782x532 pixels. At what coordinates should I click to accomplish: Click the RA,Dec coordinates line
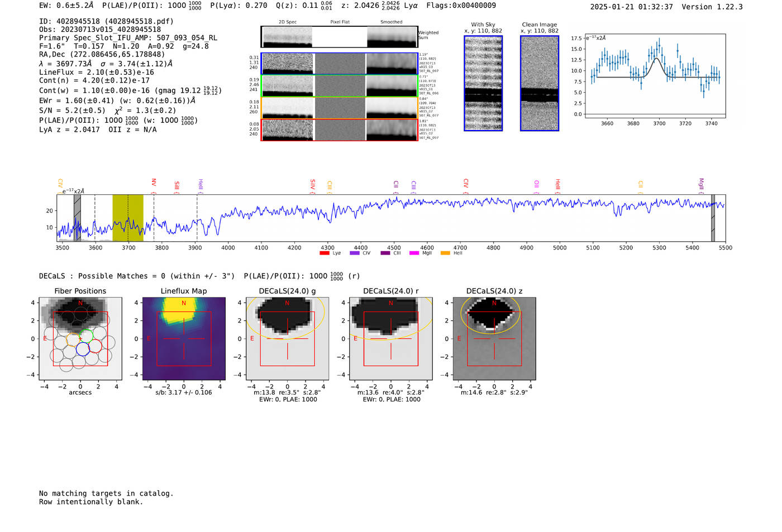(102, 54)
